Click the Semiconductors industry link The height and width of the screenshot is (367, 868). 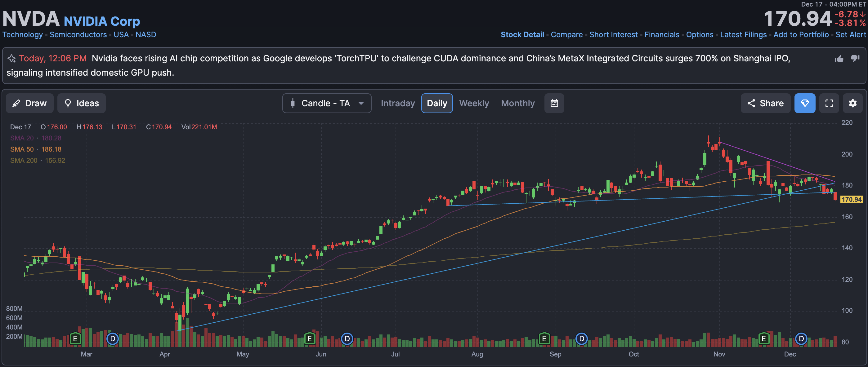(x=78, y=35)
